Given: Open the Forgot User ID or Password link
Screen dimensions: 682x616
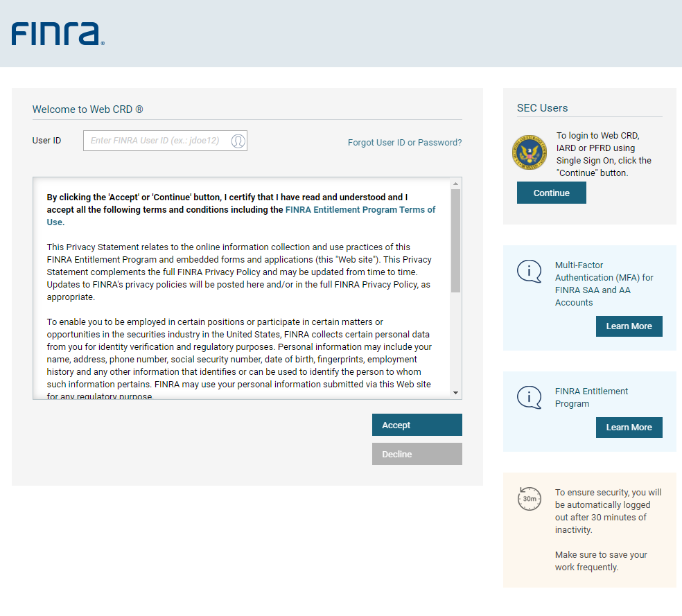Looking at the screenshot, I should coord(405,143).
